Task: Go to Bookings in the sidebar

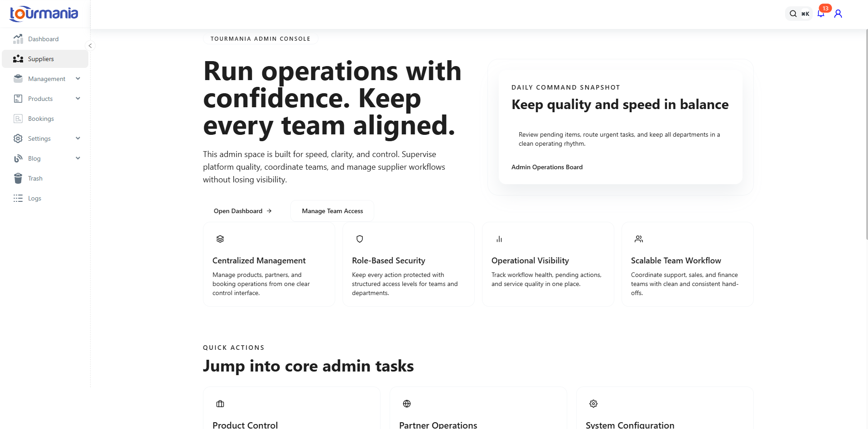Action: coord(45,119)
